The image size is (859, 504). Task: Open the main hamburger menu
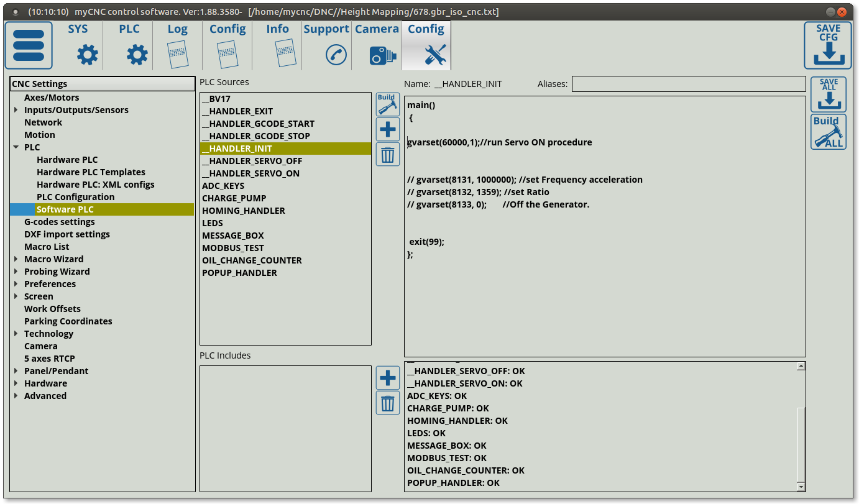29,45
